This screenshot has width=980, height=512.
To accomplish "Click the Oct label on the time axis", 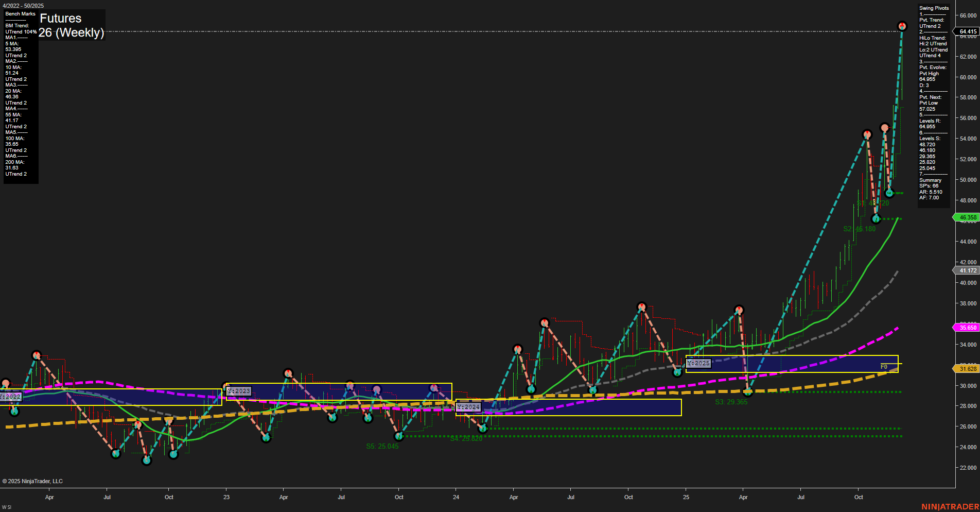I will point(859,498).
